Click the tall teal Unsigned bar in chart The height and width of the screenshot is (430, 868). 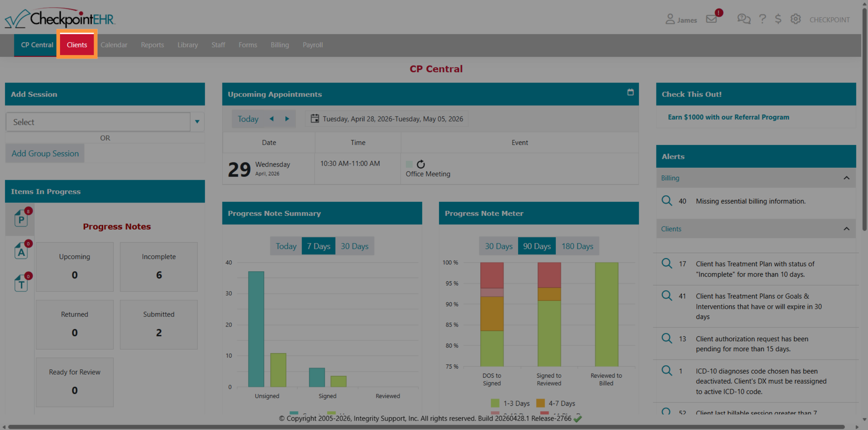coord(256,329)
